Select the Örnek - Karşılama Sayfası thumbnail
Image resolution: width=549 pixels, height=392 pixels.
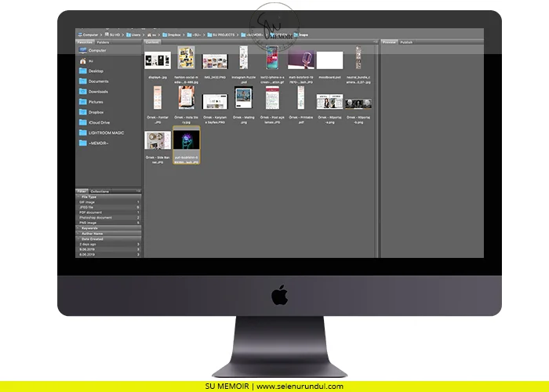(215, 101)
